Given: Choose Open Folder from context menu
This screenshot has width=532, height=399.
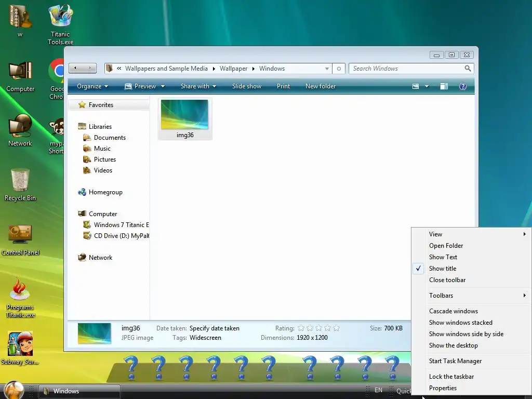Looking at the screenshot, I should (x=472, y=246).
